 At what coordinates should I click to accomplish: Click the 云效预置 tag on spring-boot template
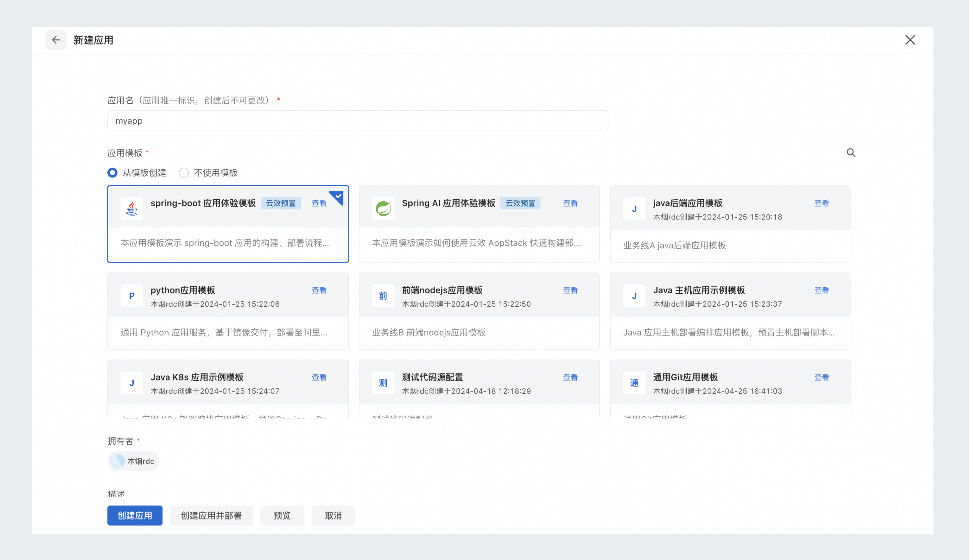click(281, 203)
